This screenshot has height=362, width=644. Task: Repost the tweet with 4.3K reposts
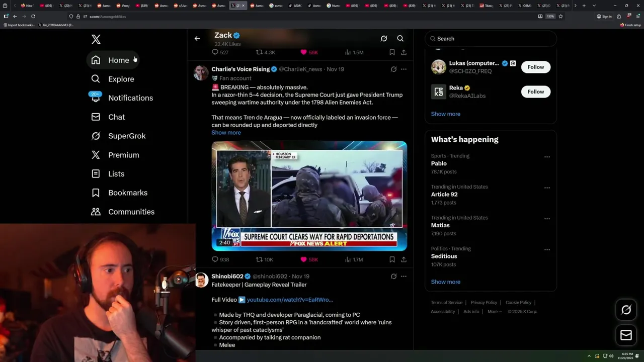(266, 52)
